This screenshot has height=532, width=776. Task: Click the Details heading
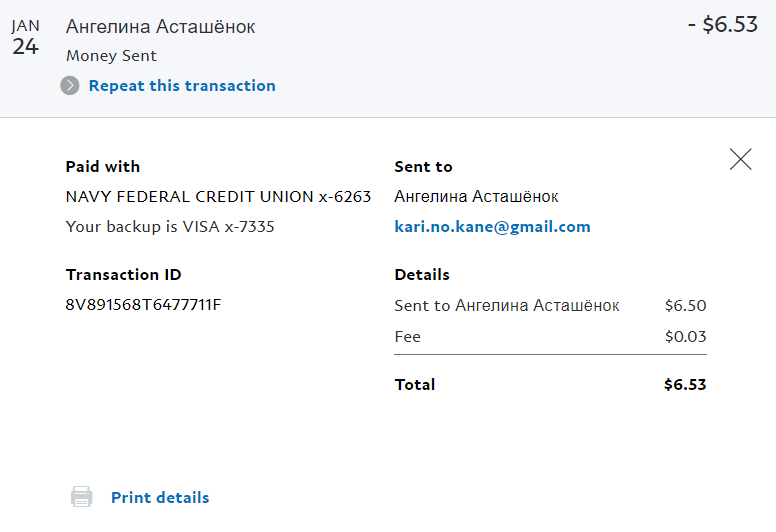pyautogui.click(x=422, y=275)
